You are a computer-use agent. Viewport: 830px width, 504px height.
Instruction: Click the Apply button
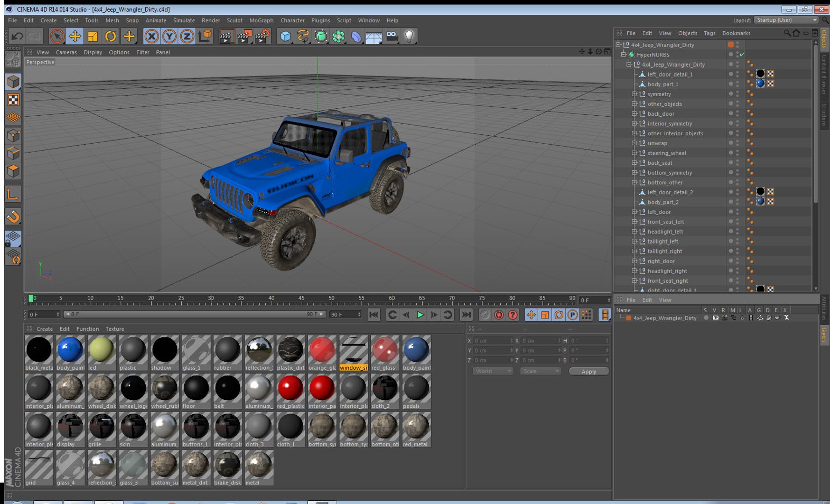(x=589, y=371)
